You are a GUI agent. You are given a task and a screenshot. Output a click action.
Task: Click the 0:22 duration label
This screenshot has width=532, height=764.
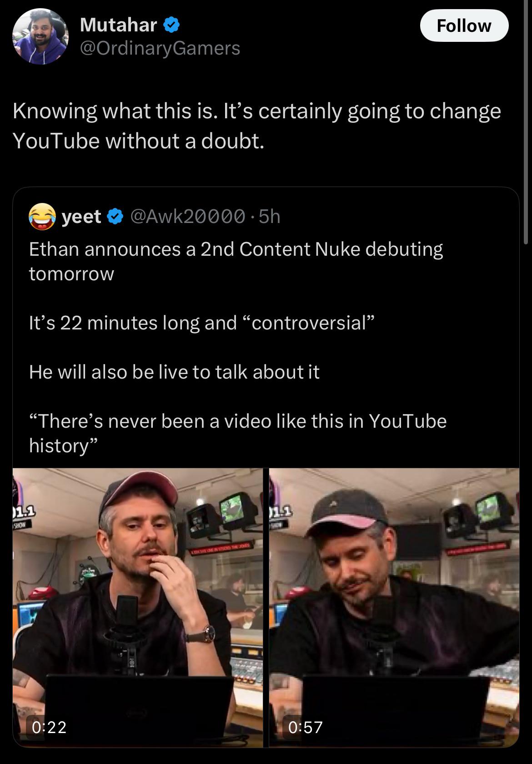click(x=49, y=727)
